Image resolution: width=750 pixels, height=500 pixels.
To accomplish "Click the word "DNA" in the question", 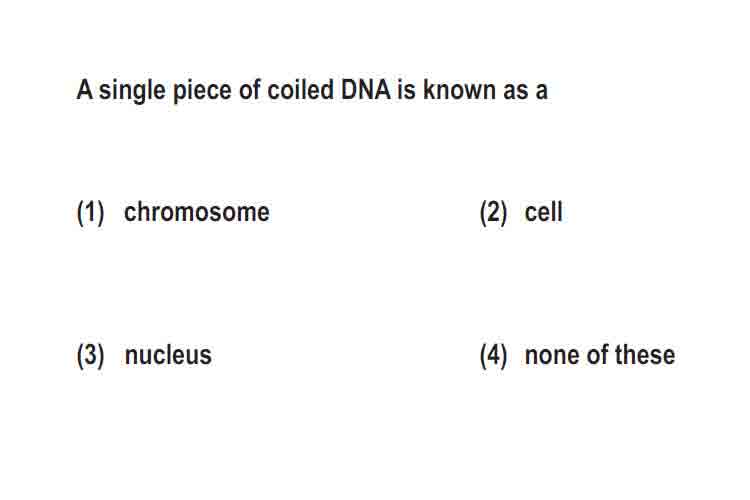I will [365, 90].
